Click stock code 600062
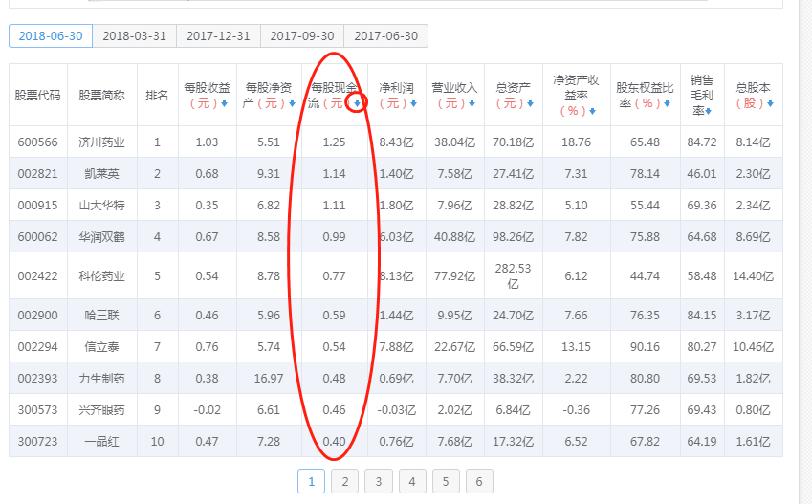 tap(38, 237)
